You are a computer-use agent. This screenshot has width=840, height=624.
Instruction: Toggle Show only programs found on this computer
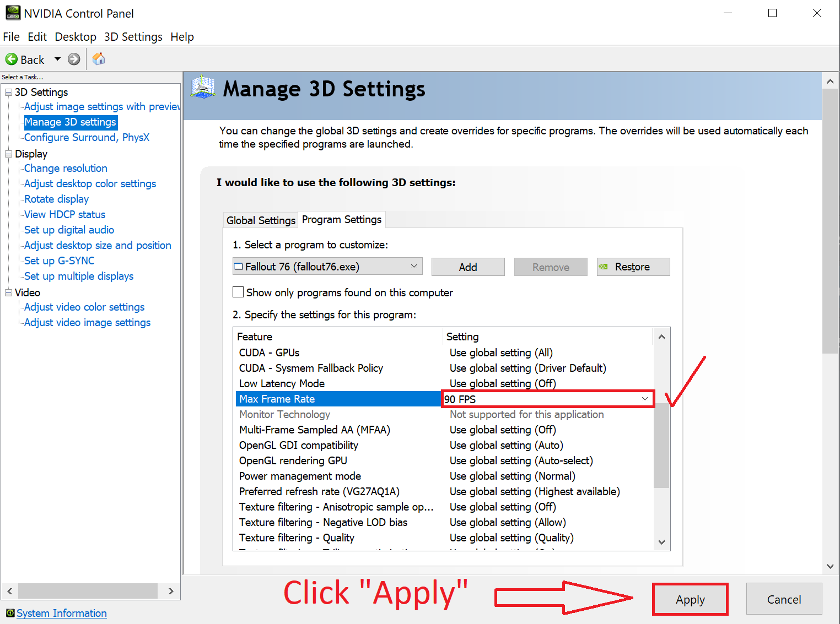[x=238, y=292]
